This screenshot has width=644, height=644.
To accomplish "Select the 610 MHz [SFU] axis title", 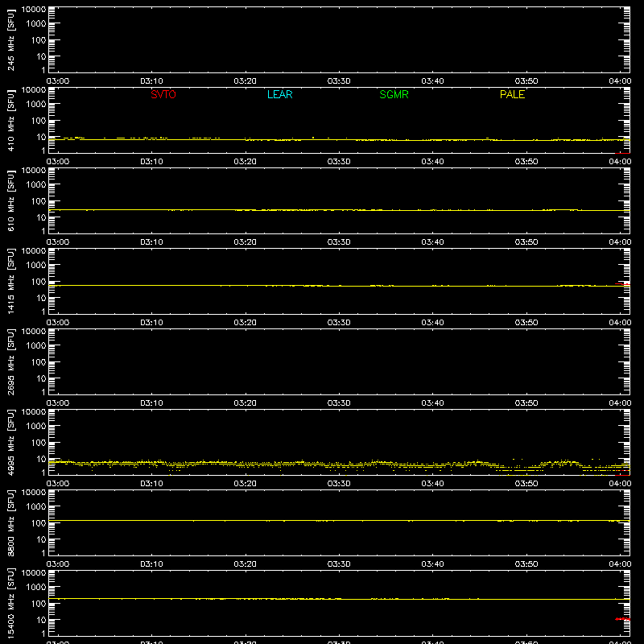I will [10, 200].
